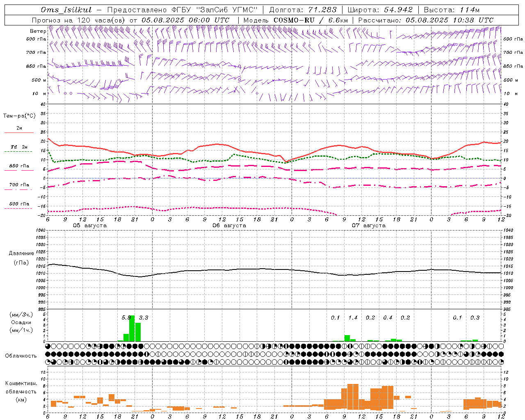Click the Высота: 114м header field
Viewport: 525px width, 420px height.
point(452,10)
